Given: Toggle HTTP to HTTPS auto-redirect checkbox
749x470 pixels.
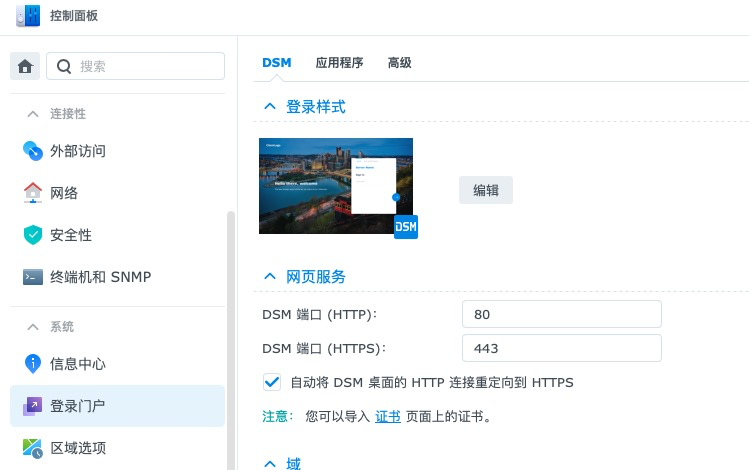Looking at the screenshot, I should point(272,382).
